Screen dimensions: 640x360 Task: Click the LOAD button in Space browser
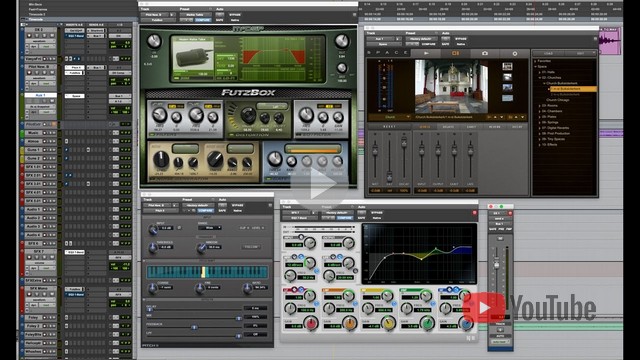coord(548,53)
